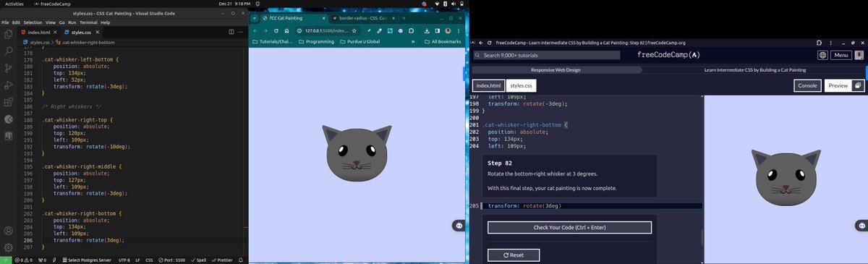Bookmark the page with the star icon

pos(354,30)
